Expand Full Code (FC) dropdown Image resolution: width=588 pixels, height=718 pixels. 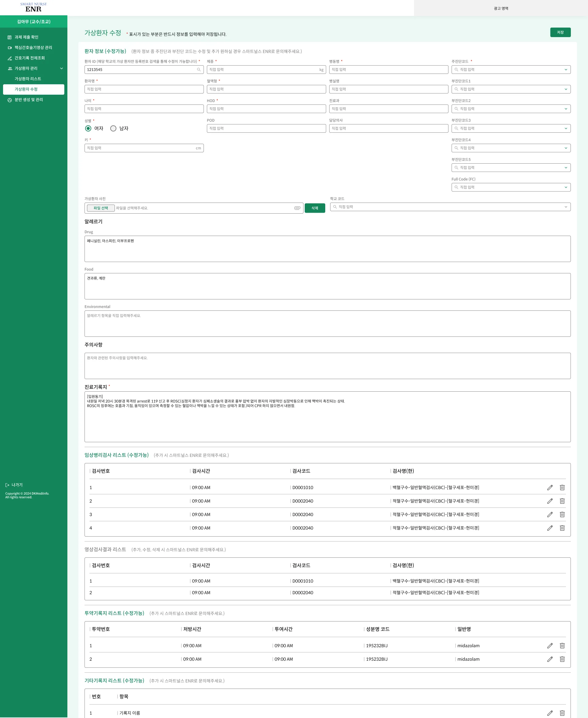pos(565,187)
